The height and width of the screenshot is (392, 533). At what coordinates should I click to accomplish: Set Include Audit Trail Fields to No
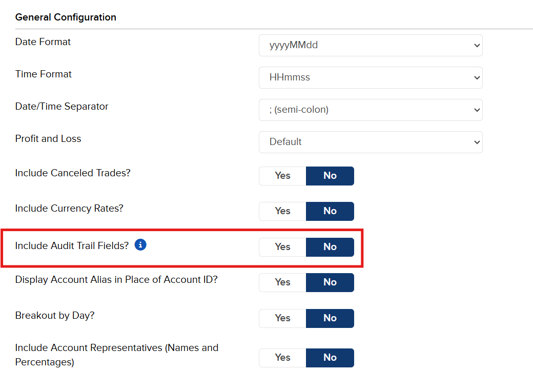(x=330, y=247)
